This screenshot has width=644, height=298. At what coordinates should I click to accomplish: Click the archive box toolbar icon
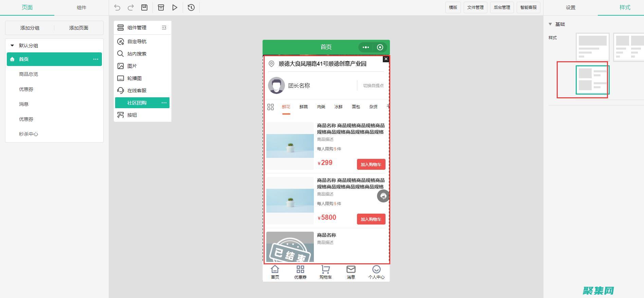coord(161,7)
